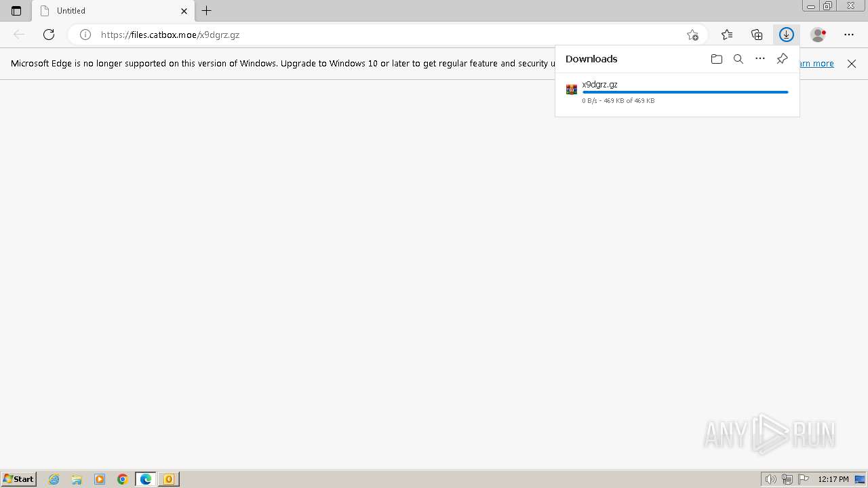Viewport: 868px width, 488px height.
Task: Open Windows Media Player from taskbar
Action: 100,479
